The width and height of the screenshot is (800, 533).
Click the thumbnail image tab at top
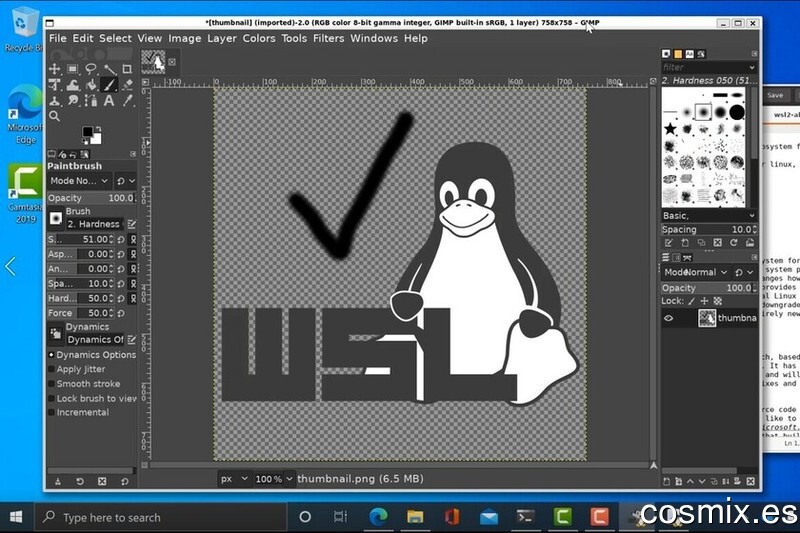coord(153,62)
